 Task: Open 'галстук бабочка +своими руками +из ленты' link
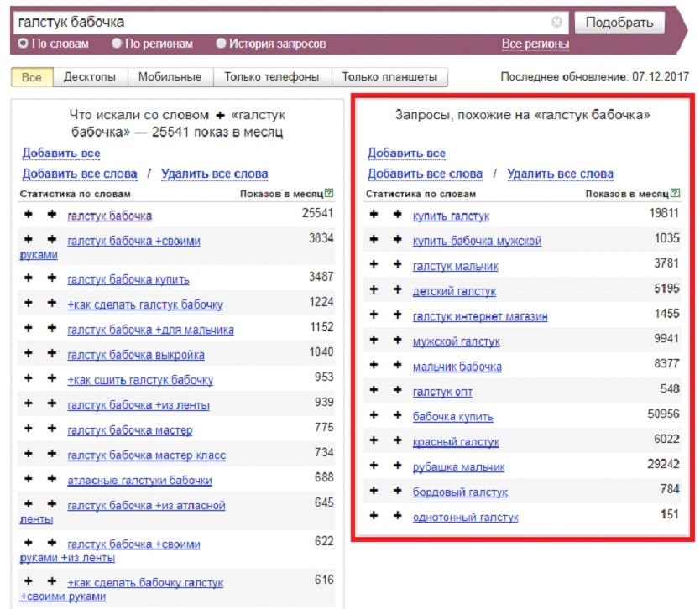tap(134, 544)
